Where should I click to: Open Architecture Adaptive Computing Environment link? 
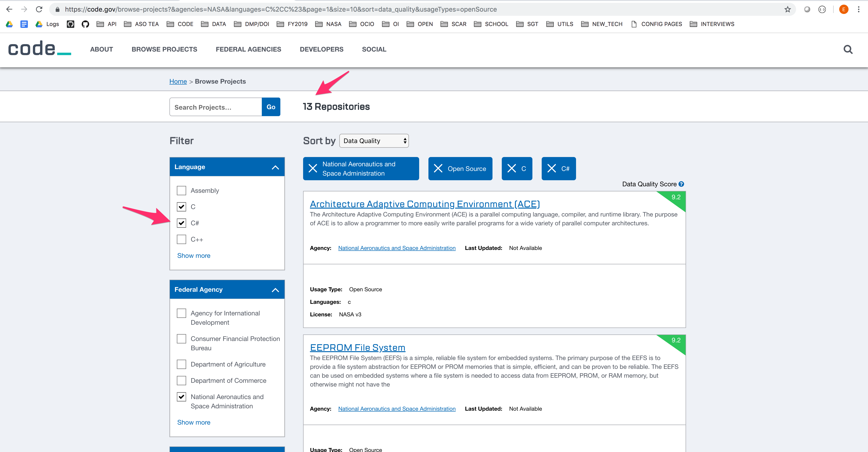424,204
